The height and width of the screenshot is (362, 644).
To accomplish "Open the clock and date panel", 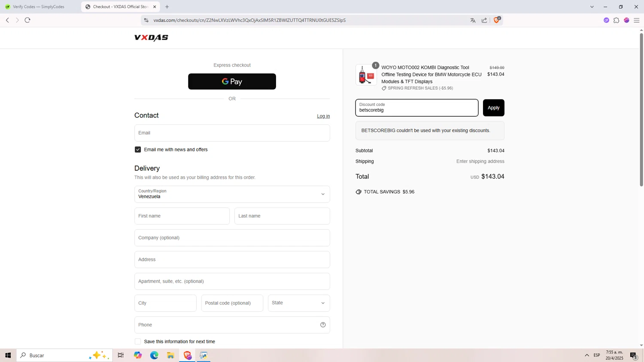I will [614, 355].
